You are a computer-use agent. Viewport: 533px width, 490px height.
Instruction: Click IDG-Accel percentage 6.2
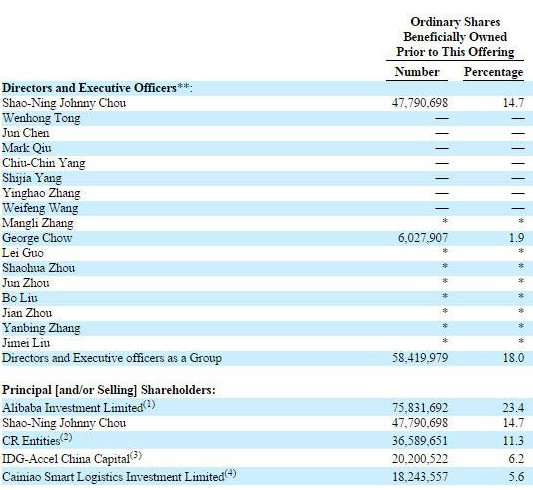pos(516,459)
